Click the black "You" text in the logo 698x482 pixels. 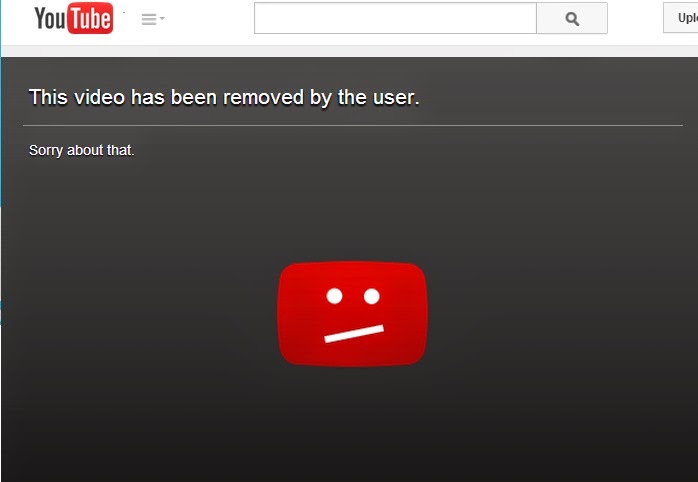pyautogui.click(x=50, y=18)
